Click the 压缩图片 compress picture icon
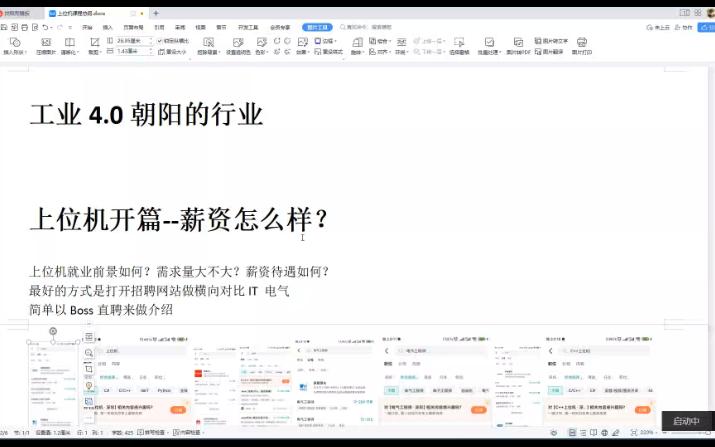 pos(46,42)
